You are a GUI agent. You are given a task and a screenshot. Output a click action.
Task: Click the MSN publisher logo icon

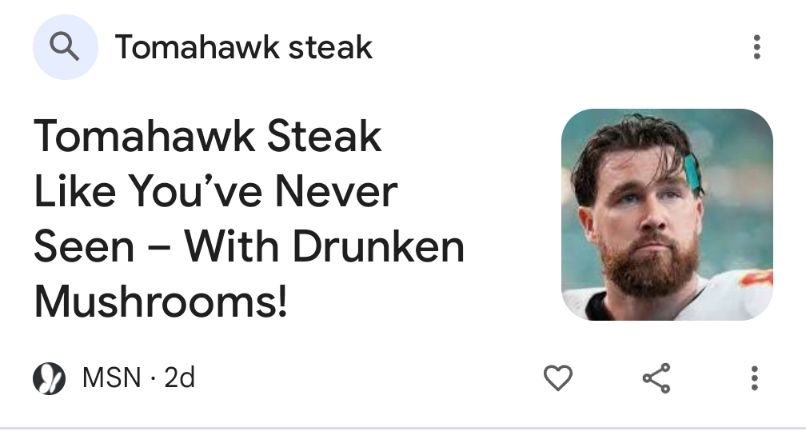[49, 378]
